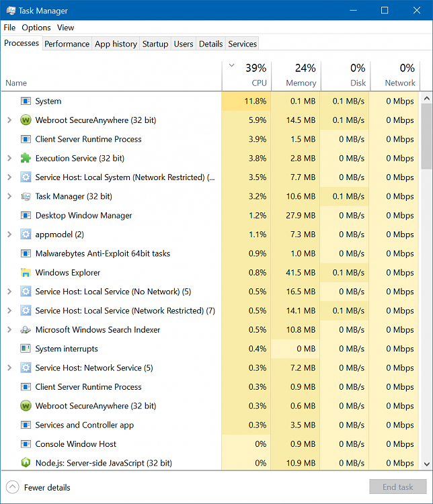433x504 pixels.
Task: Select the System interrupts row
Action: point(210,349)
